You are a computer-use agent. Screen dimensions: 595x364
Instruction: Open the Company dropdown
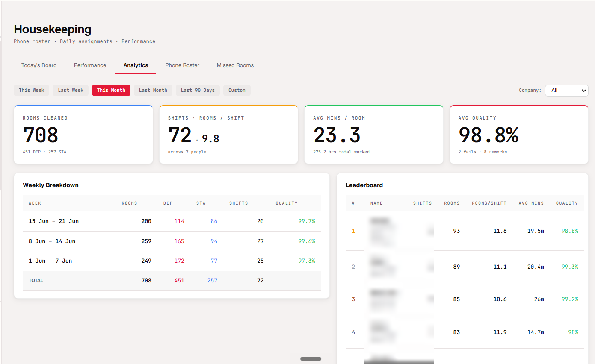tap(567, 91)
